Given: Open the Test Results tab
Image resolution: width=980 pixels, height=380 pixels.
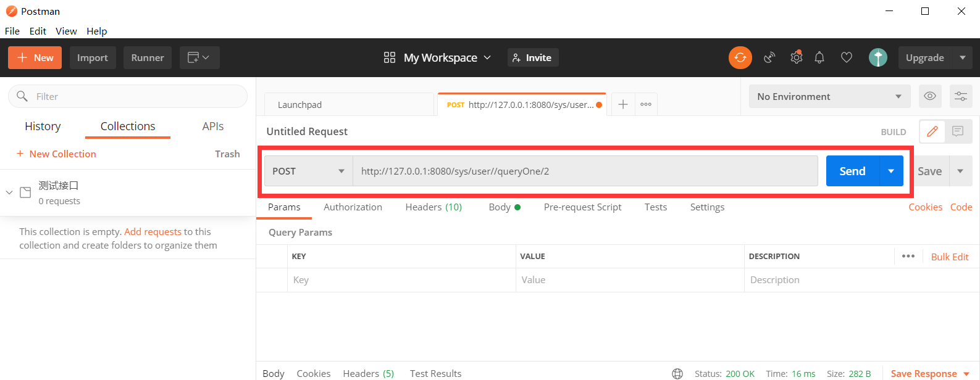Looking at the screenshot, I should click(435, 373).
